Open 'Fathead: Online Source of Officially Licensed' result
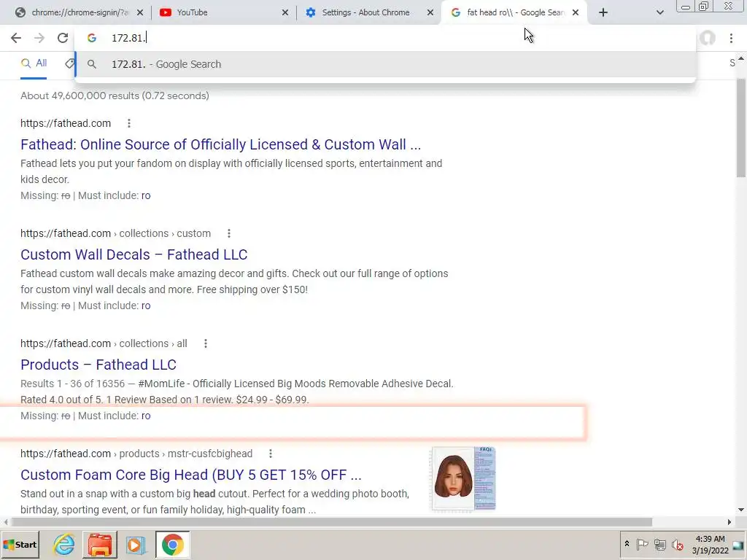Viewport: 747px width, 560px height. pos(220,144)
